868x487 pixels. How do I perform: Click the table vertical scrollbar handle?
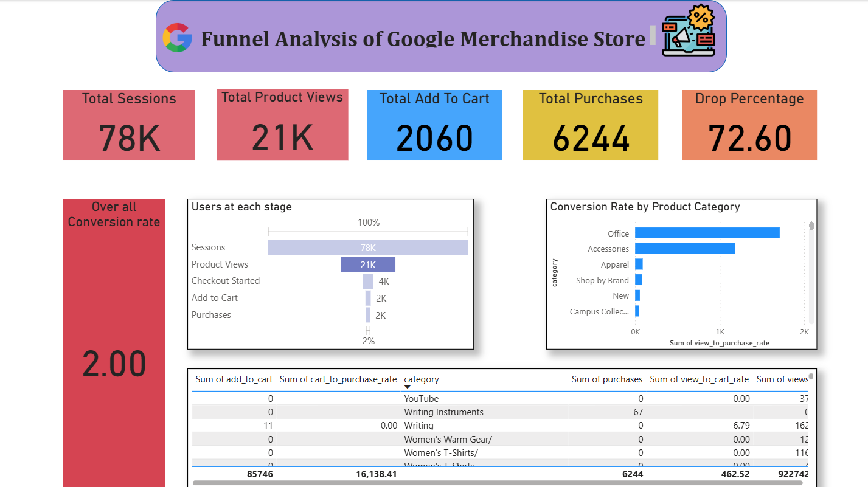point(811,376)
